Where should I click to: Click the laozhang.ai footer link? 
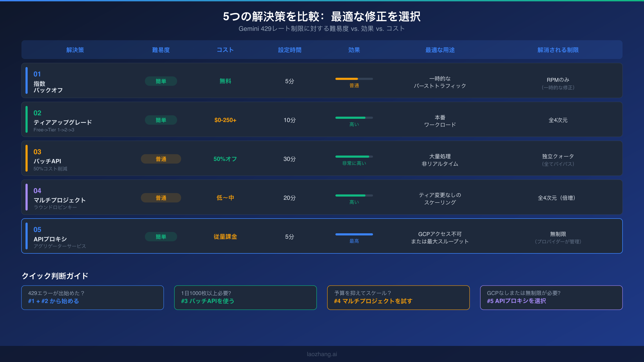coord(322,354)
